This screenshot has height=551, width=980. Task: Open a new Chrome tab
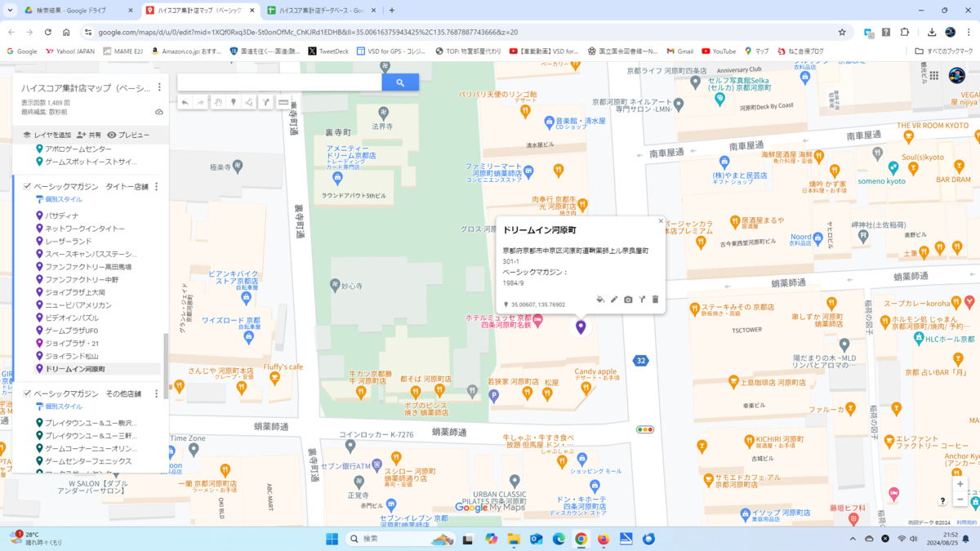392,11
